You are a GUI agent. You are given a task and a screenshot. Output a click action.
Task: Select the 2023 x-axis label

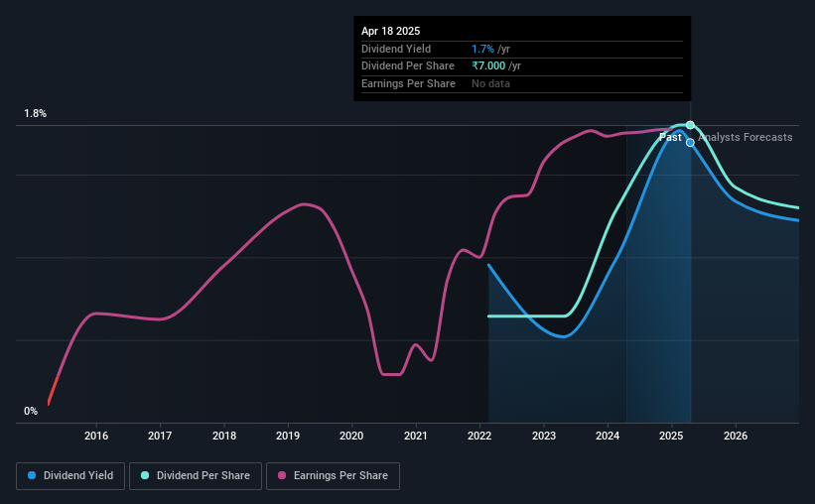pos(544,436)
